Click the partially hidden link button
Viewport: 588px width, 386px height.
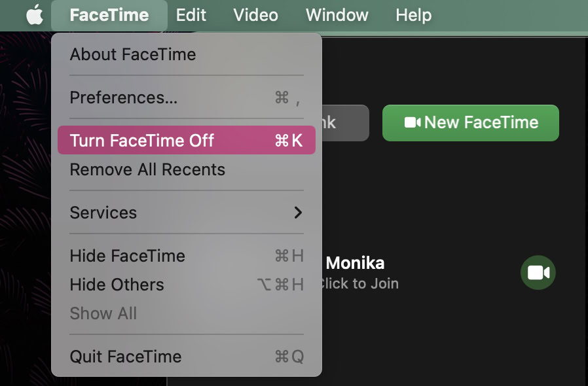tap(345, 122)
